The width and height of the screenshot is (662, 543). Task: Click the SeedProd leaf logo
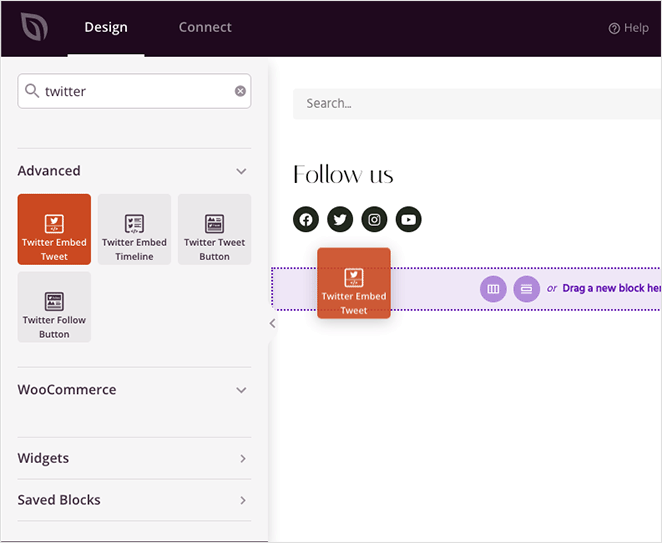(x=34, y=27)
